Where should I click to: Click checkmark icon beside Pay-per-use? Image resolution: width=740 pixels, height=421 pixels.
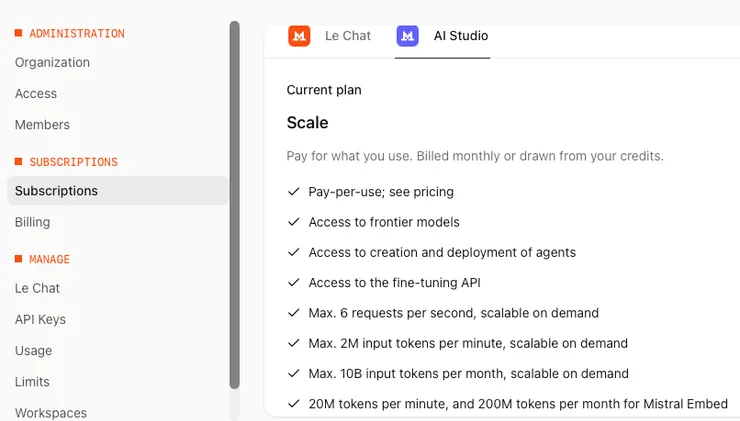(294, 192)
